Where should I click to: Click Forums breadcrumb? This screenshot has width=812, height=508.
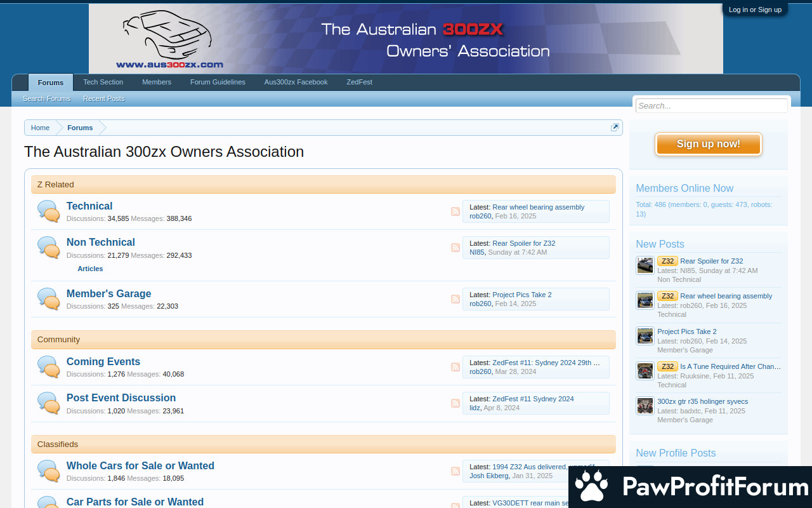[80, 128]
